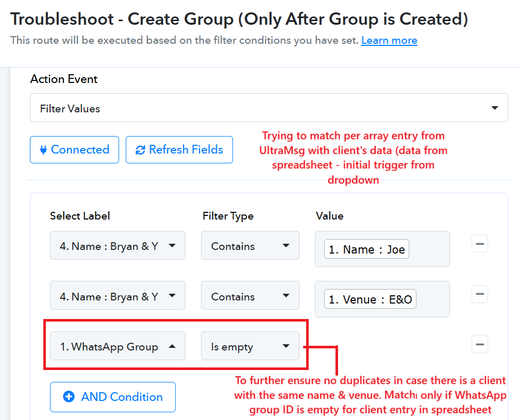Open second row Contains filter type dropdown
The width and height of the screenshot is (521, 420).
pyautogui.click(x=250, y=296)
